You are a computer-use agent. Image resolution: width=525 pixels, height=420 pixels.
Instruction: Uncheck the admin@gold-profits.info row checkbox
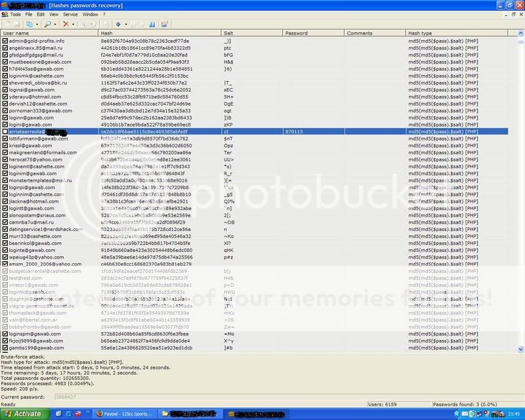pos(5,41)
